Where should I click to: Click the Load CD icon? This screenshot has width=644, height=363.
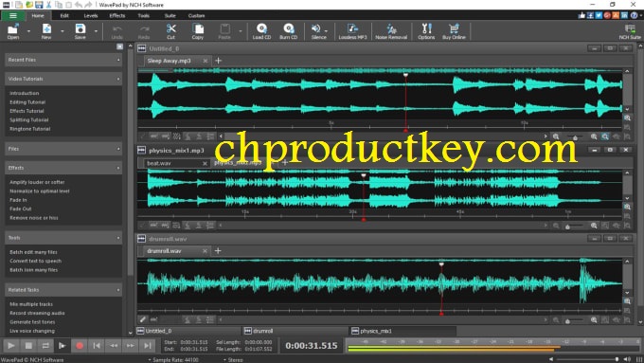pos(261,31)
